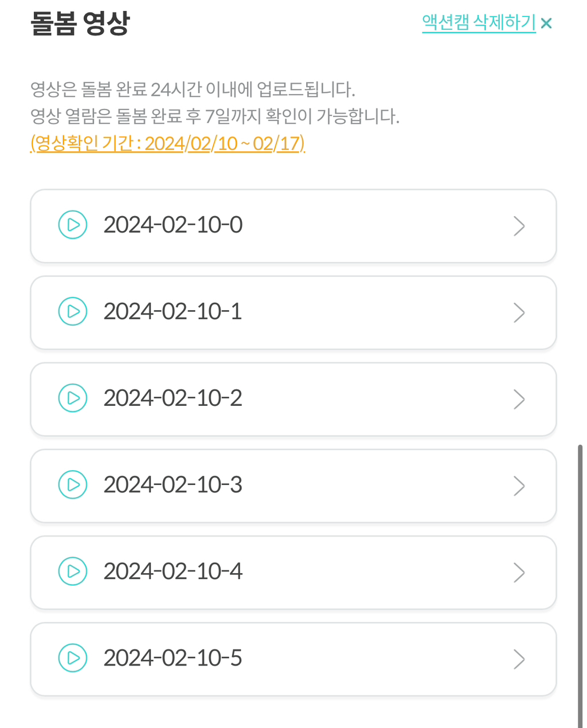Tap the right arrow for 2024-02-10-4
587x728 pixels.
coord(519,572)
